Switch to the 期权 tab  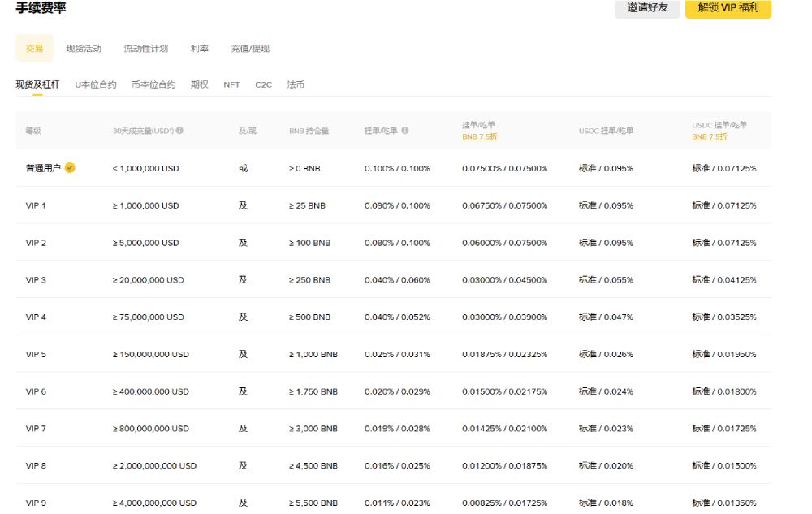[199, 84]
